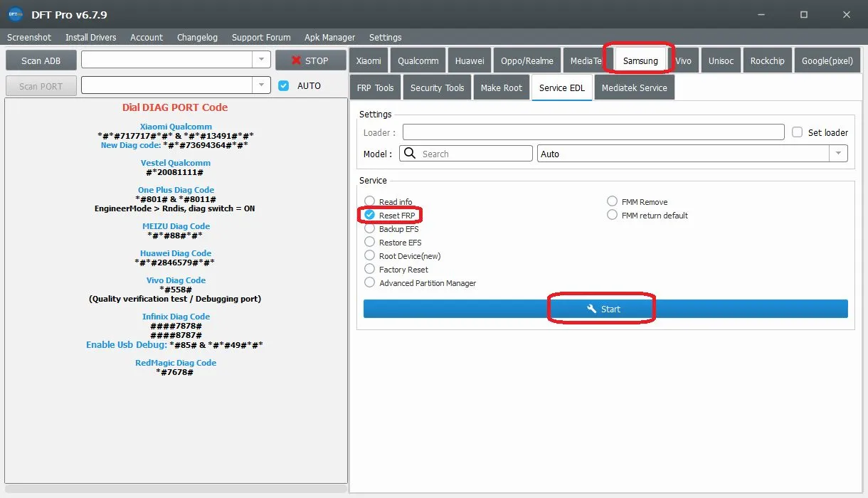Switch to the MediaTek tab
This screenshot has height=498, width=868.
pyautogui.click(x=587, y=60)
